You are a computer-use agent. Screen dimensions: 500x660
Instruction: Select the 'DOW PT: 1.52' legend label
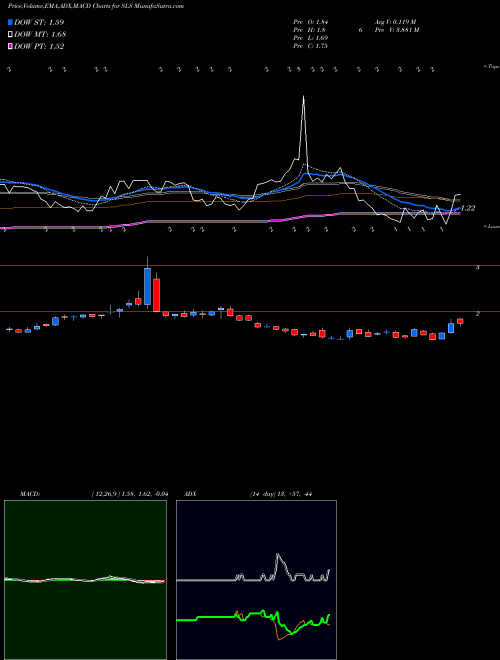click(39, 47)
